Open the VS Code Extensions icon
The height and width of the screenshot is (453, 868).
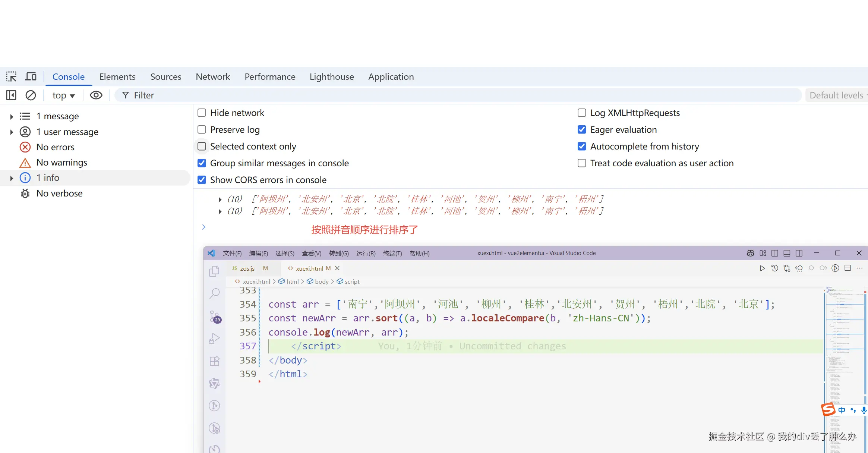tap(214, 361)
